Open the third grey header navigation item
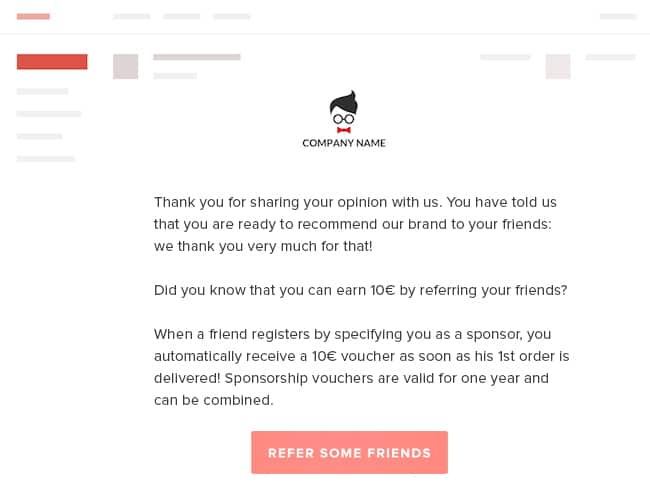 231,17
